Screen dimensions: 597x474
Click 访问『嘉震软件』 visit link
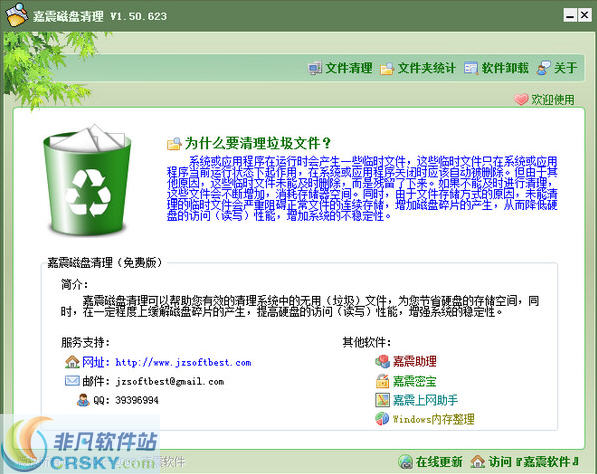click(x=533, y=462)
